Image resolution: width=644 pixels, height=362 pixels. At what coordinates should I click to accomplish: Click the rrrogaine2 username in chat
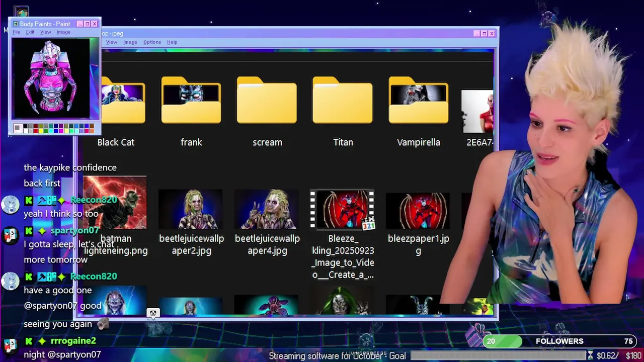pos(73,341)
